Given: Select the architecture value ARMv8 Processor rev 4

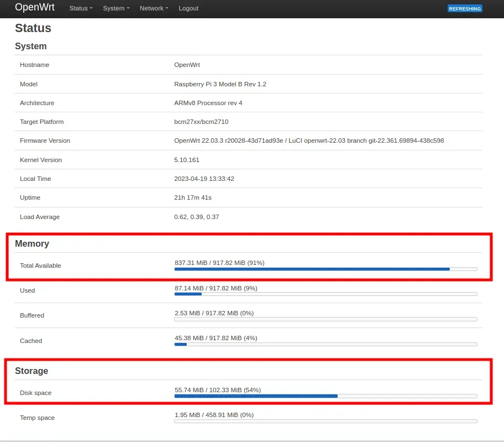Looking at the screenshot, I should pos(208,103).
